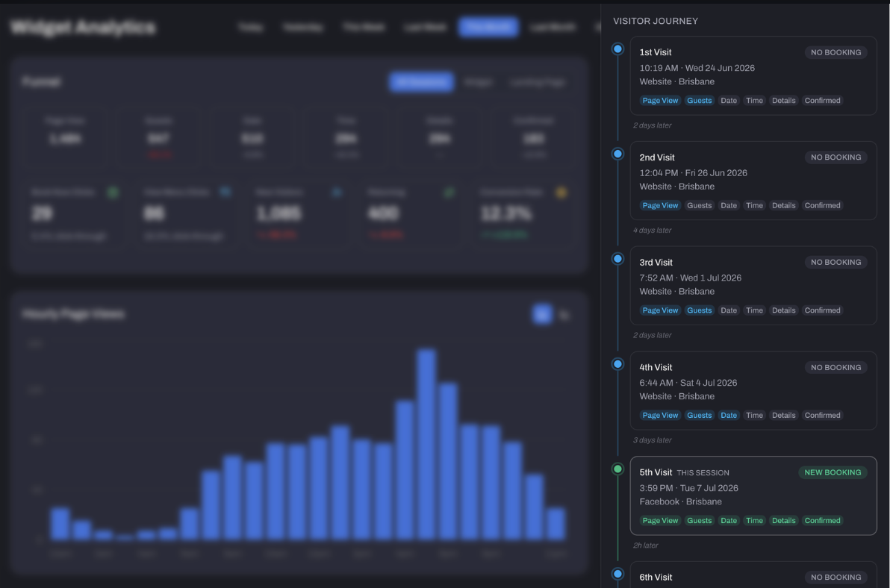This screenshot has height=588, width=890.
Task: Click the Guests chip in 3rd Visit
Action: point(700,310)
